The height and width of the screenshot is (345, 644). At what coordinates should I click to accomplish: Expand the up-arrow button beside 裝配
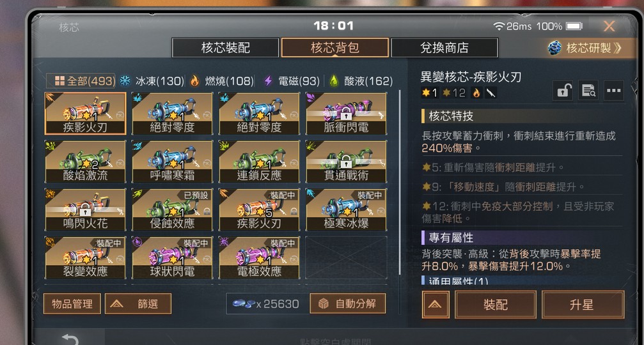click(436, 304)
